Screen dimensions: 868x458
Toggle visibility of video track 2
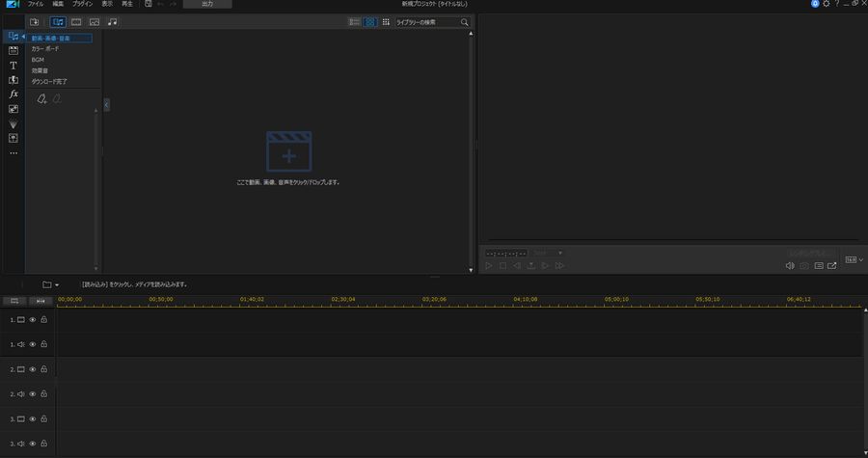click(x=32, y=369)
